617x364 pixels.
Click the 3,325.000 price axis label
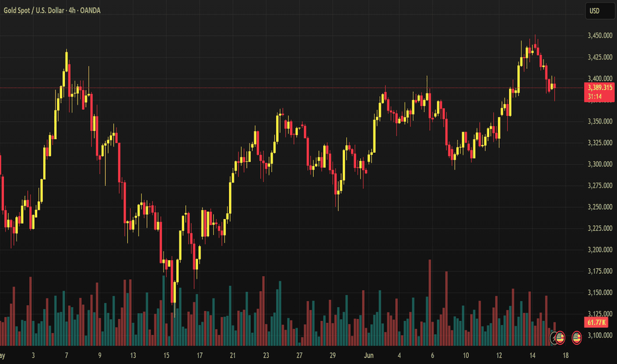point(600,143)
